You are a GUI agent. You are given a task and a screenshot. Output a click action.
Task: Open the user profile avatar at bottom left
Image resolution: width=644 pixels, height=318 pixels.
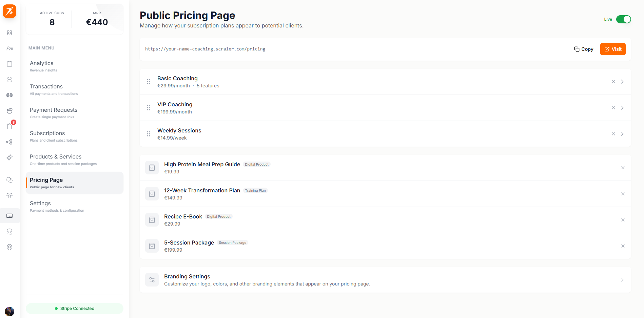click(x=9, y=312)
